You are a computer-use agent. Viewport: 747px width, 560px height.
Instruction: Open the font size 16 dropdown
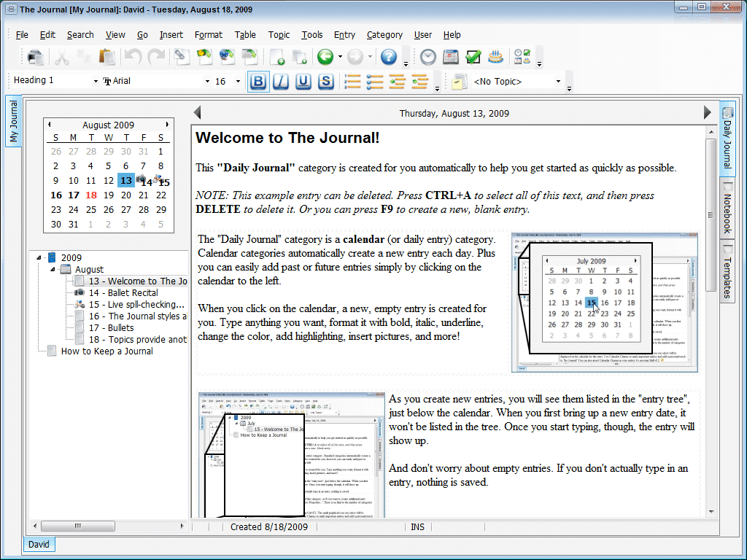(x=239, y=82)
